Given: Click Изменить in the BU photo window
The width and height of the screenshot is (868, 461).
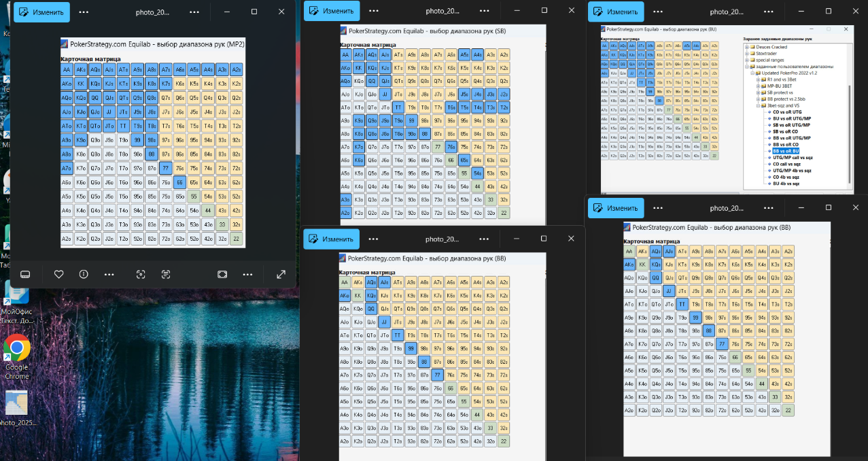Looking at the screenshot, I should 615,12.
